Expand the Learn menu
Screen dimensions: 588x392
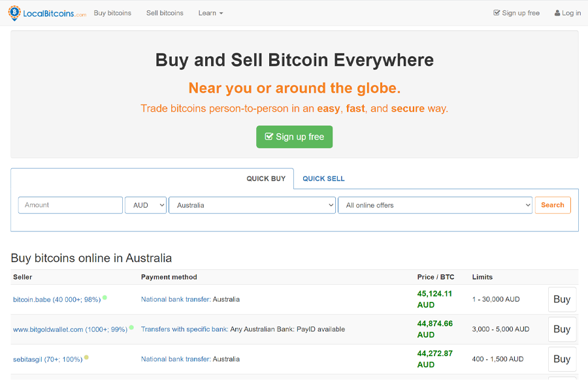tap(210, 13)
